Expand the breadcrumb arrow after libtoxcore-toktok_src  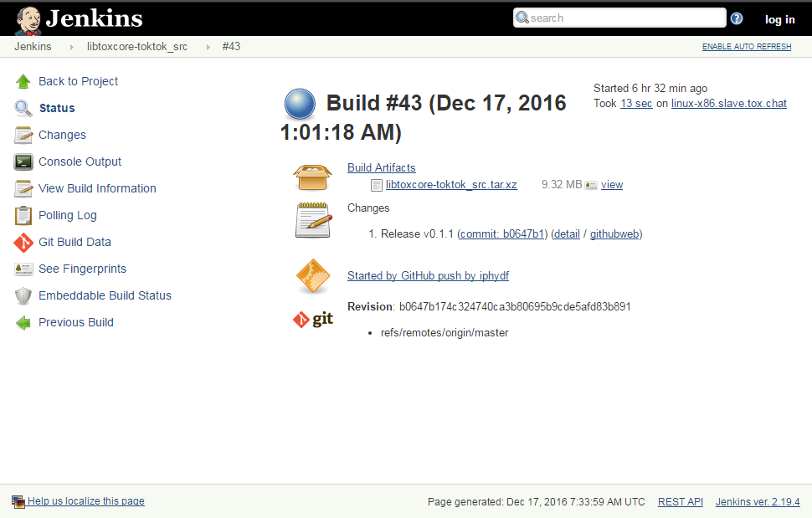[x=208, y=47]
